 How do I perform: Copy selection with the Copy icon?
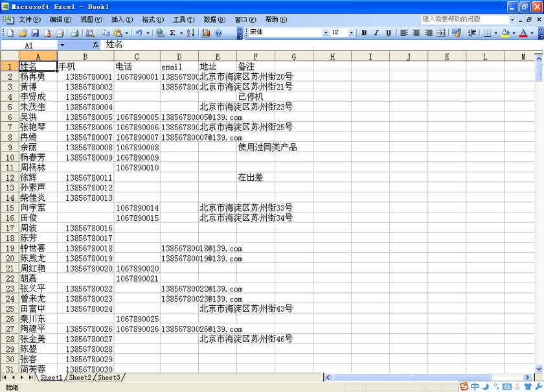coord(105,33)
